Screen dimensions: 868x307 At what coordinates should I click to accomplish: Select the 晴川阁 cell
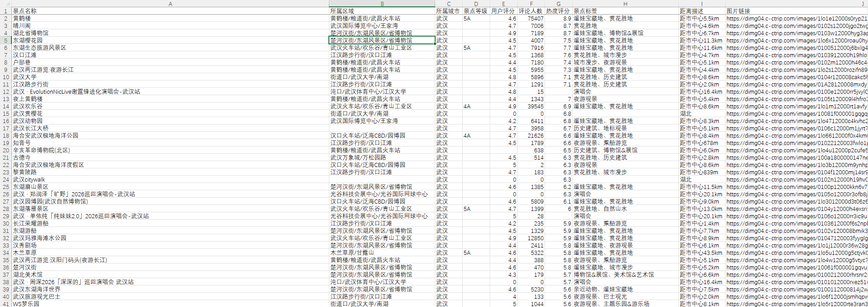pos(170,26)
